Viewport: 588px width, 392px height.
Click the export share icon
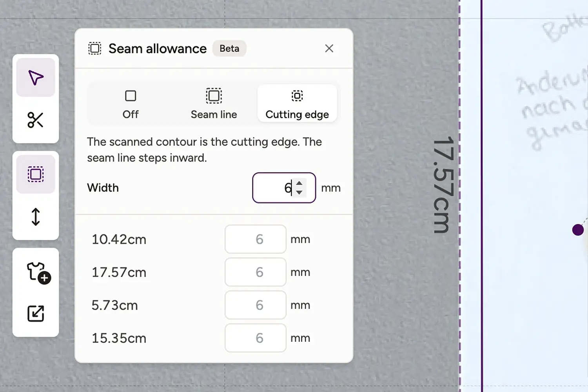click(36, 314)
